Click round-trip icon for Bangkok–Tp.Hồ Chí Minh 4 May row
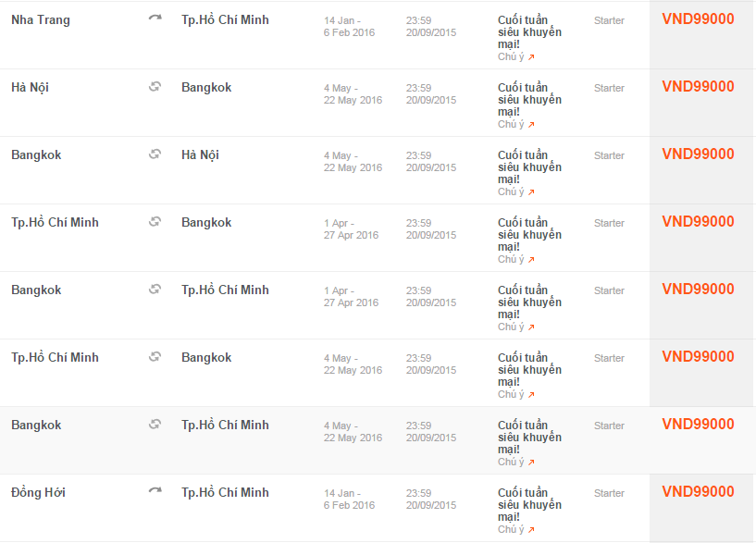756x543 pixels. (155, 425)
